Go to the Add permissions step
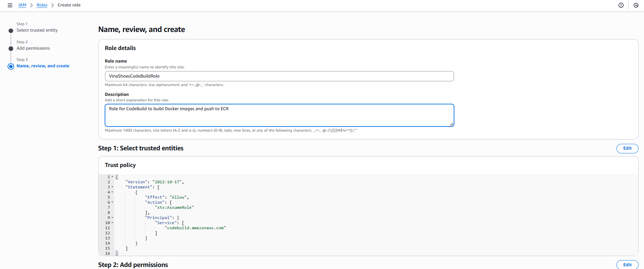The height and width of the screenshot is (269, 644). [33, 48]
